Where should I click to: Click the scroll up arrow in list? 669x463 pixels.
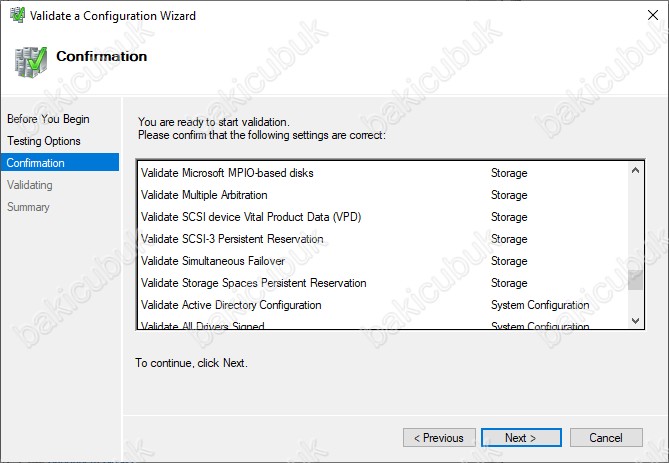pyautogui.click(x=635, y=170)
